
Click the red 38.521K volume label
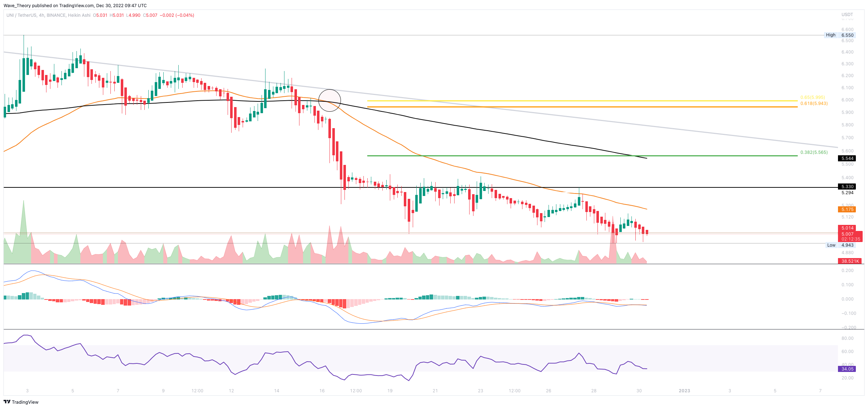point(850,261)
